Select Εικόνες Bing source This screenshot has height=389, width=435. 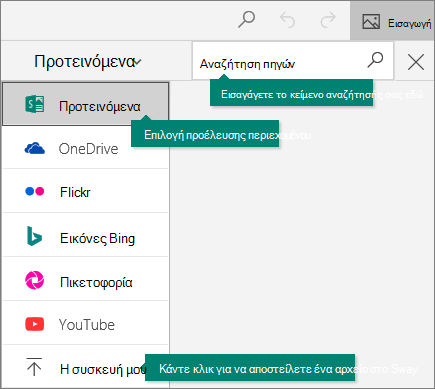pyautogui.click(x=86, y=236)
